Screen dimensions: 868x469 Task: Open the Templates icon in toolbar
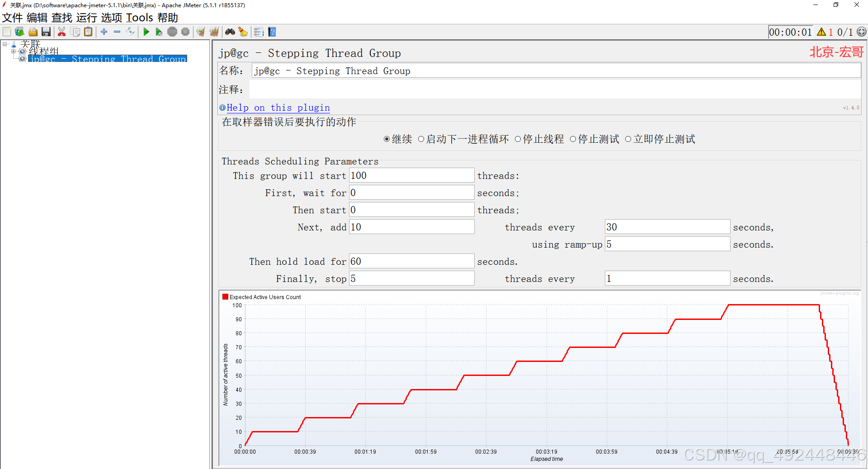point(19,32)
